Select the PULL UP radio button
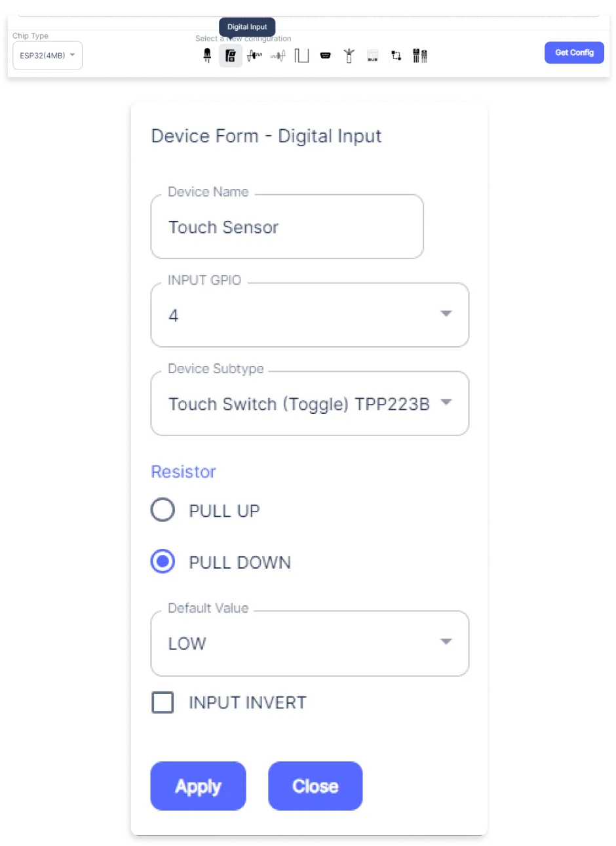This screenshot has height=846, width=616. 163,510
